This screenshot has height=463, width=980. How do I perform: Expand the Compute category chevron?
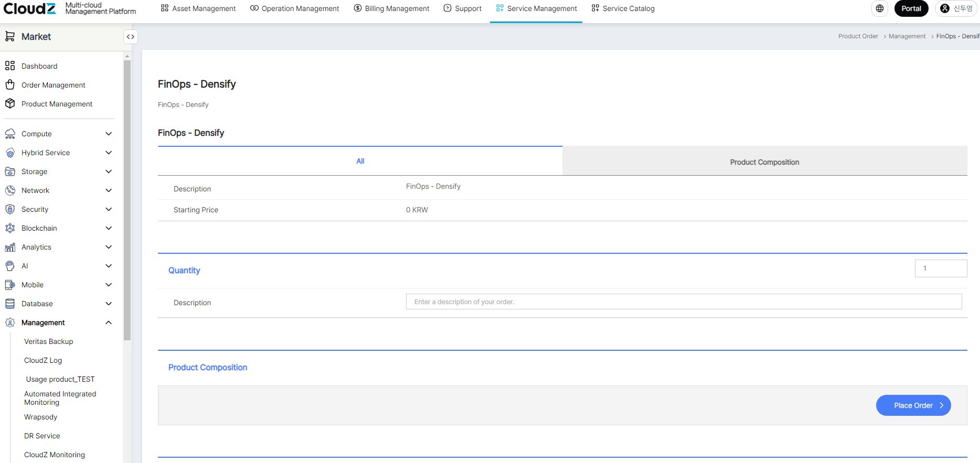coord(109,134)
